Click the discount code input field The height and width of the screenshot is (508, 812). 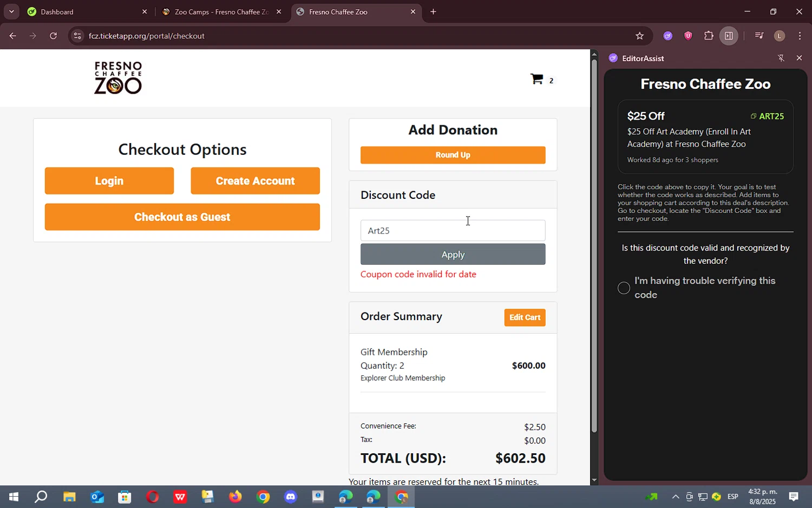pyautogui.click(x=453, y=231)
